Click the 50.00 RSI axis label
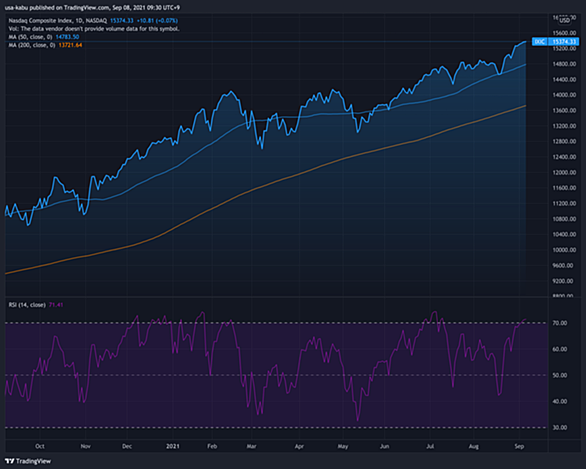586x469 pixels. (559, 375)
